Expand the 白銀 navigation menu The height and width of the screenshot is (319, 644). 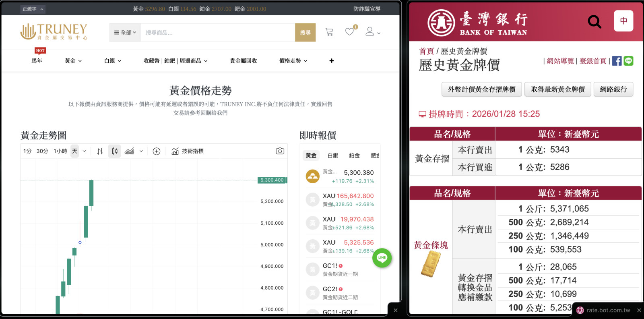point(113,61)
